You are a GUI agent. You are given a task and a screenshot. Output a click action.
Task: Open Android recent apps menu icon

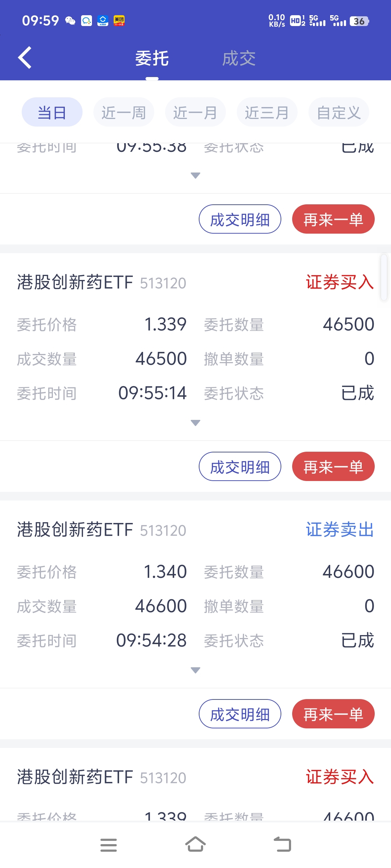coord(109,845)
